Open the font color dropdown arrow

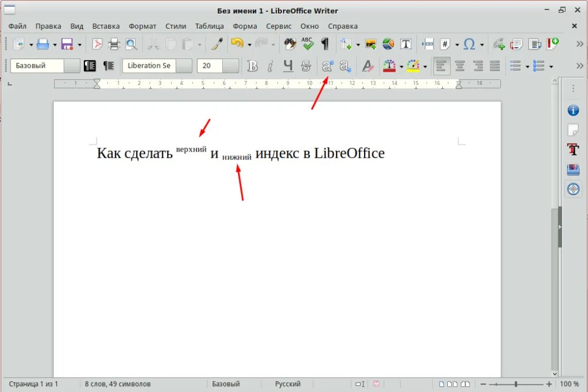[x=401, y=67]
